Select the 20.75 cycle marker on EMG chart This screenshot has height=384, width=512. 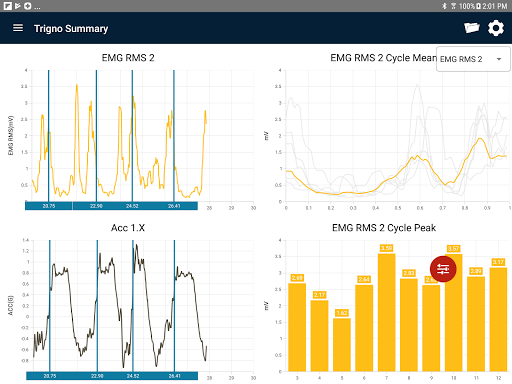coord(49,206)
